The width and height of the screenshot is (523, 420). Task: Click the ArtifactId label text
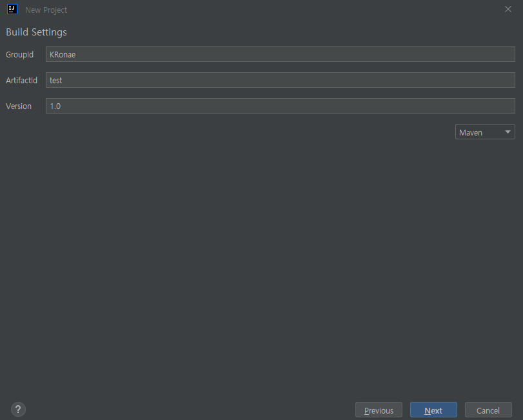(x=22, y=81)
